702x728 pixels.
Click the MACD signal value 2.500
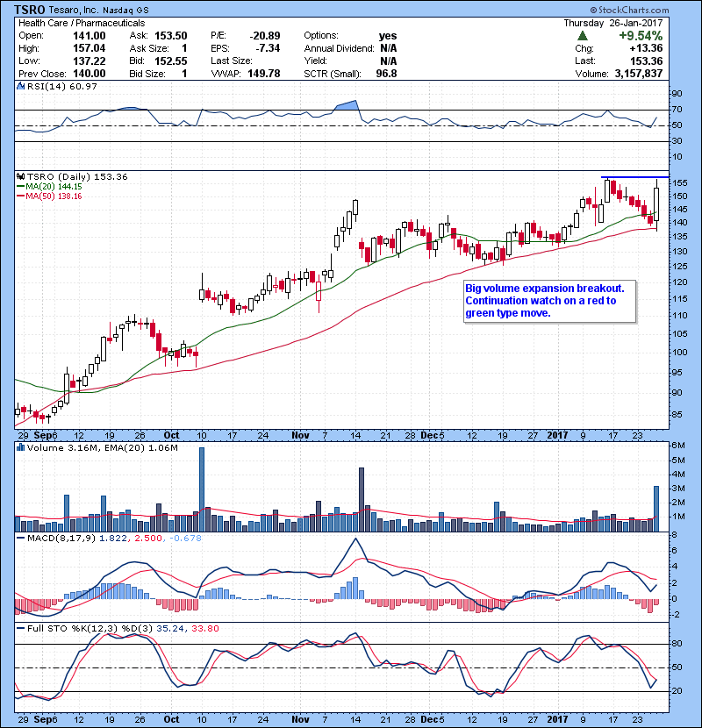(148, 539)
